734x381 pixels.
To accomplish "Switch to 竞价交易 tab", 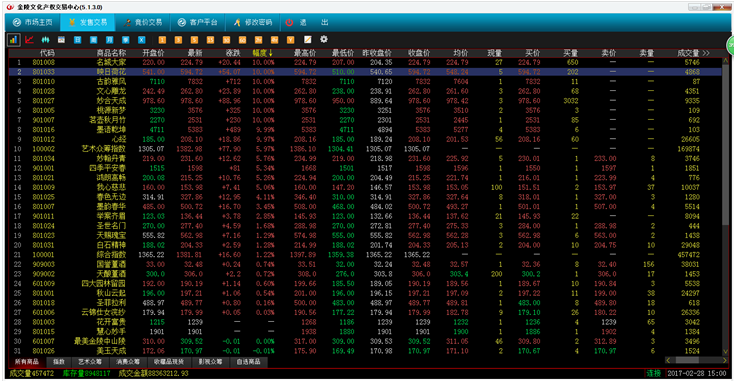I will coord(143,22).
